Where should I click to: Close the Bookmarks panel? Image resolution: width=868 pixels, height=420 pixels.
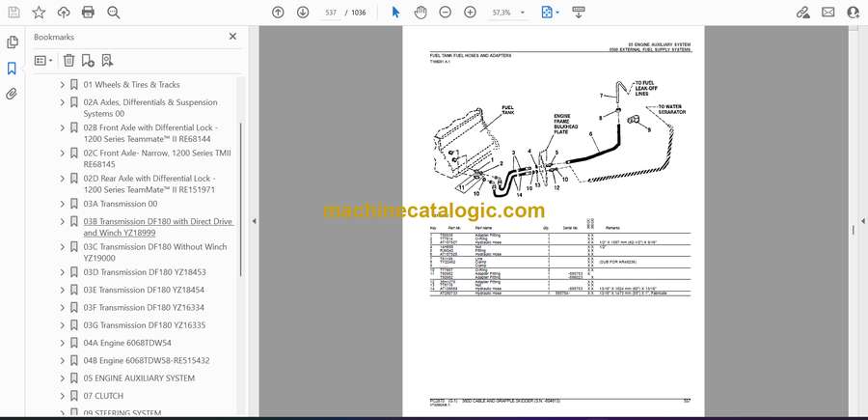pos(232,37)
